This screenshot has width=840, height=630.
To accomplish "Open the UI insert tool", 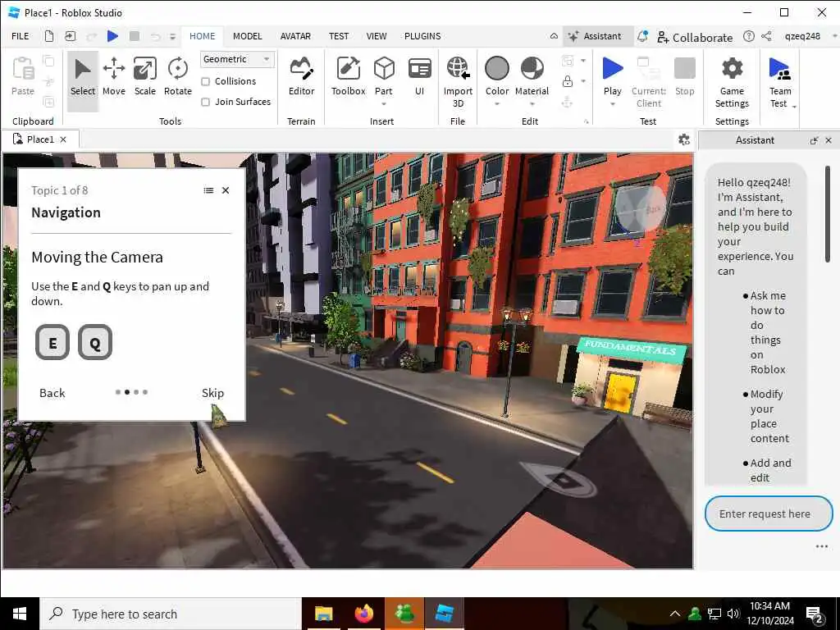I will point(419,76).
